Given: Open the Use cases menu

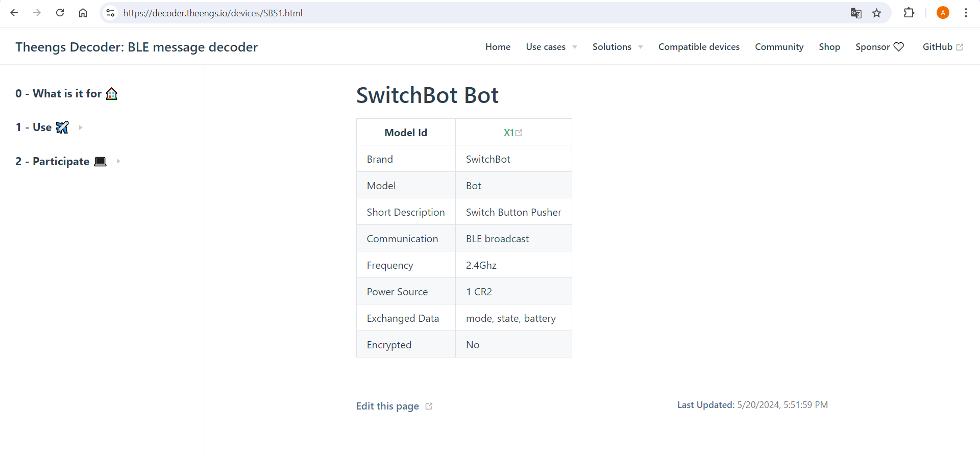Looking at the screenshot, I should tap(546, 47).
